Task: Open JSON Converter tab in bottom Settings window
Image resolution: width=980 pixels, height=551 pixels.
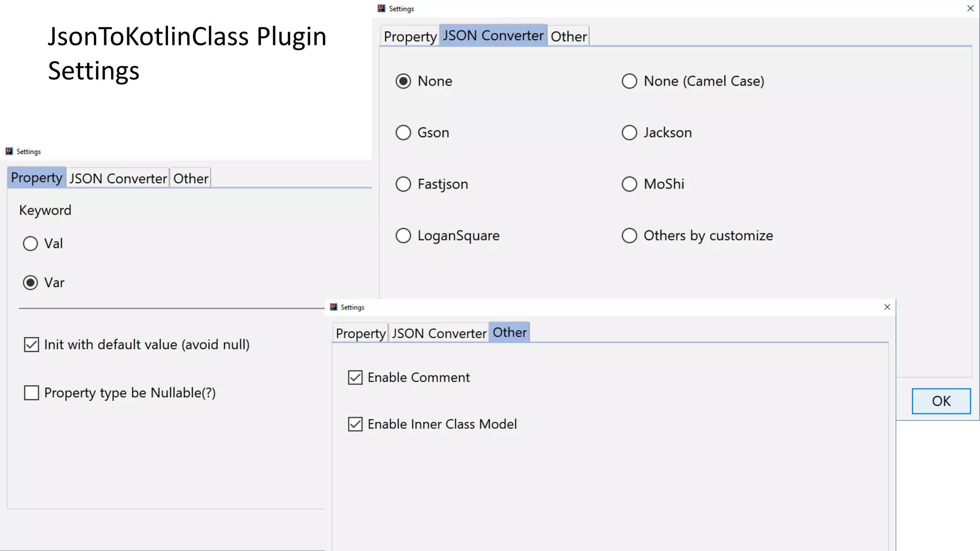Action: (439, 333)
